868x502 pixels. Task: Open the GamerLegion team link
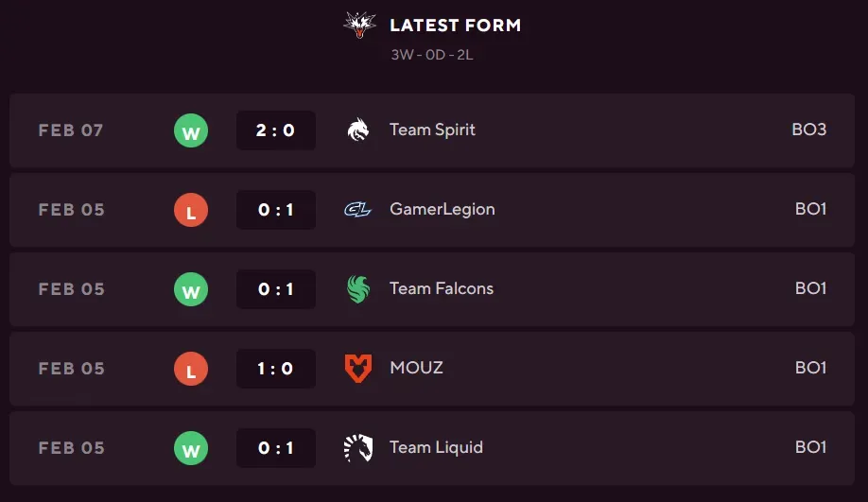442,209
